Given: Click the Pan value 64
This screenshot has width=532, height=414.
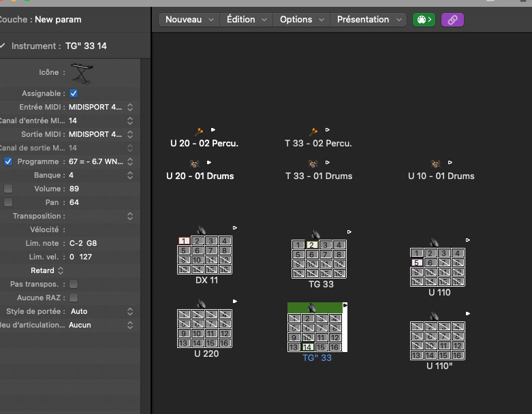Looking at the screenshot, I should tap(74, 202).
